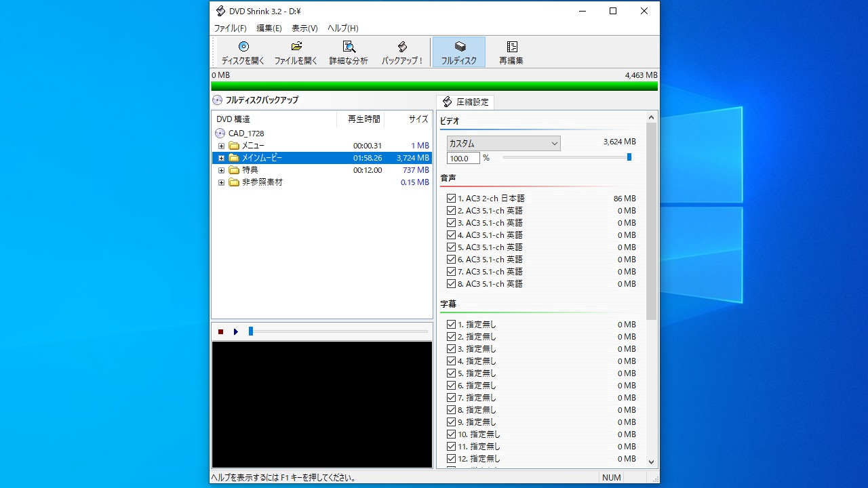Expand the メニュー tree node
868x488 pixels.
click(x=221, y=146)
